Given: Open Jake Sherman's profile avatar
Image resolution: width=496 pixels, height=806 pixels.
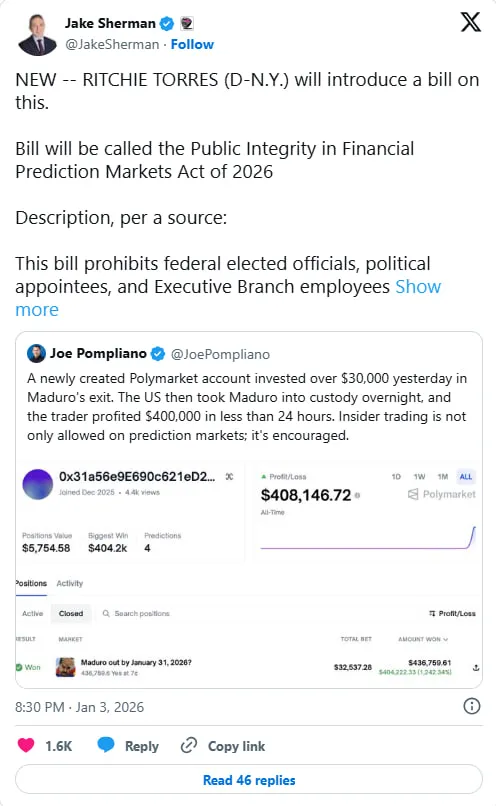Looking at the screenshot, I should tap(37, 34).
